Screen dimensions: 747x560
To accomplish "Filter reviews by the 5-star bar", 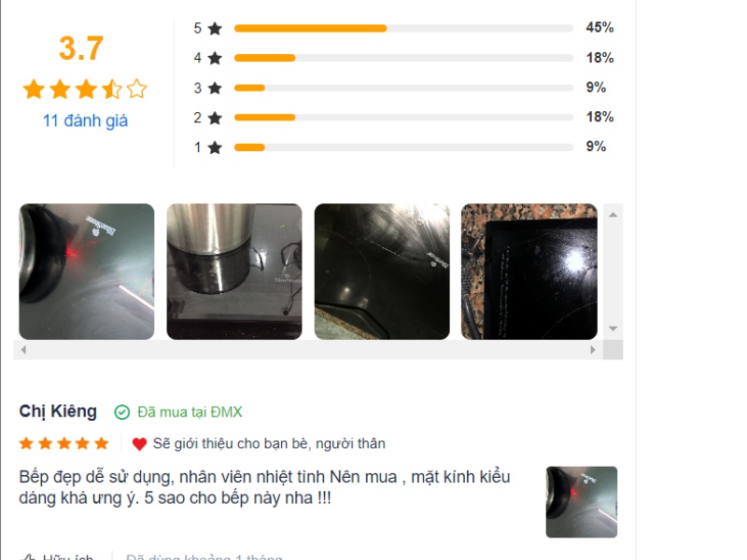I will (403, 28).
